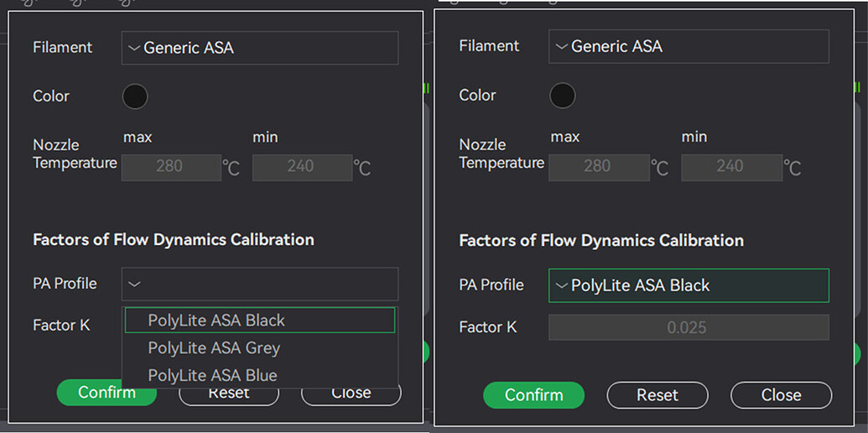
Task: Collapse the empty PA Profile dropdown in left dialog
Action: (x=260, y=284)
